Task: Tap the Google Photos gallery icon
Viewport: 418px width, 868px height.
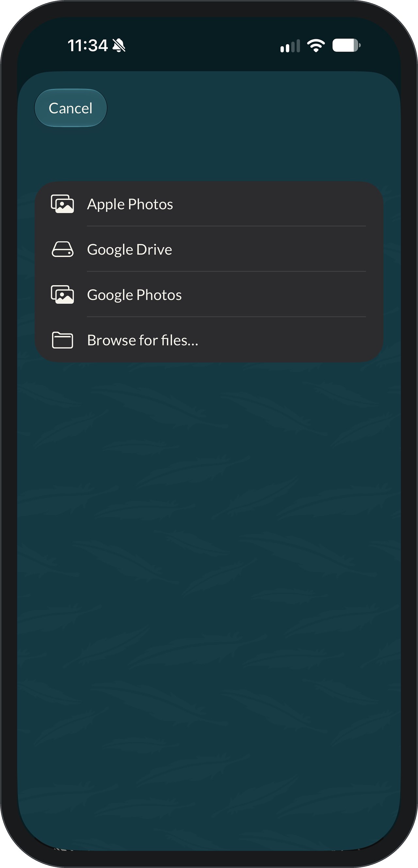Action: (62, 295)
